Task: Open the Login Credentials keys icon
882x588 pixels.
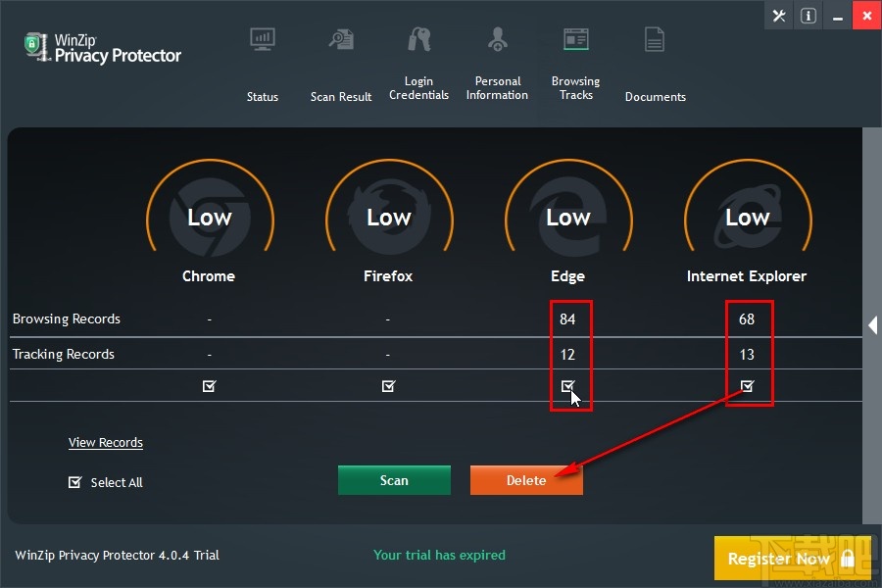Action: point(419,39)
